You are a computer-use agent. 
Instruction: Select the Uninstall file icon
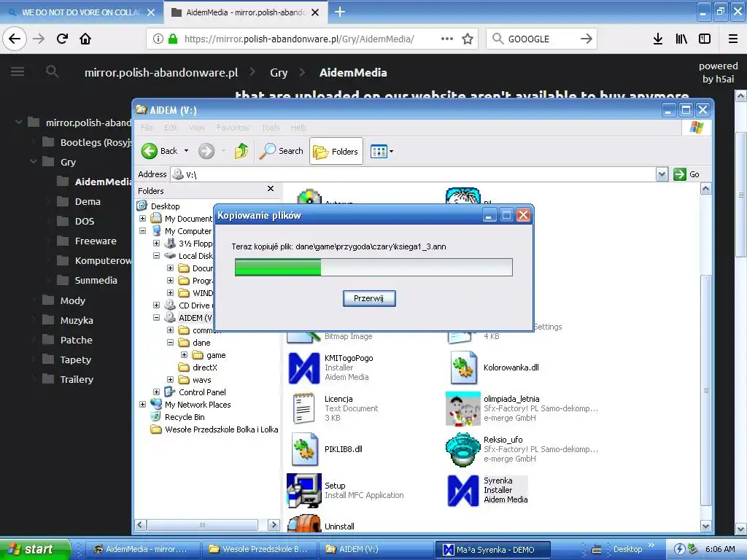click(x=304, y=523)
